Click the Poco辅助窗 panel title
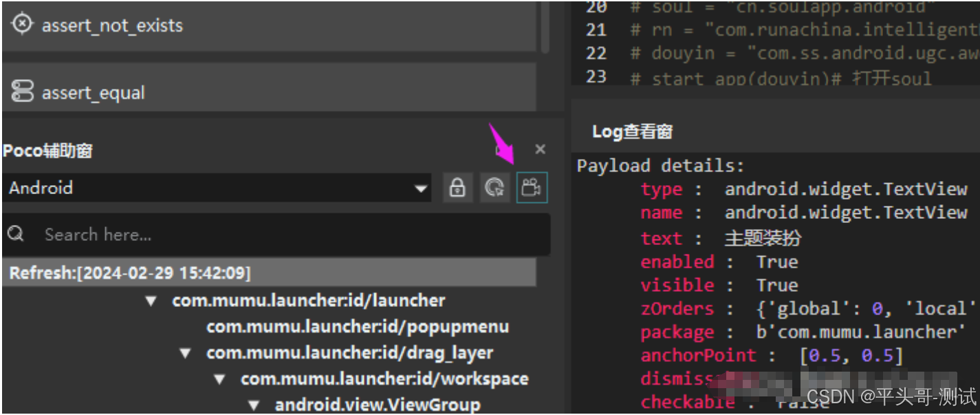 (x=47, y=151)
